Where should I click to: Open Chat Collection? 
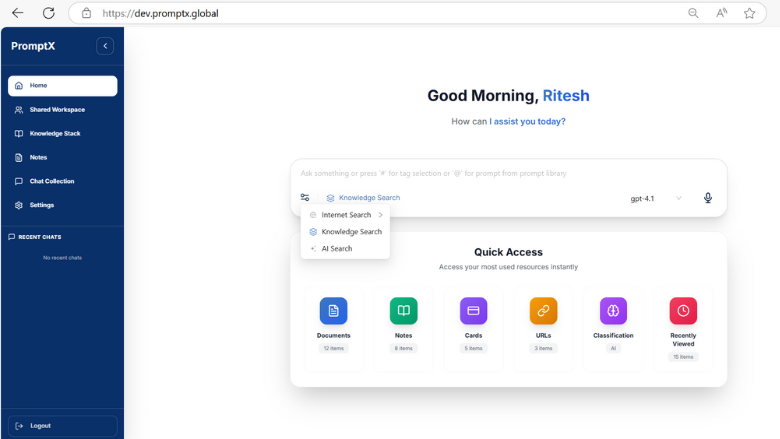(x=63, y=181)
